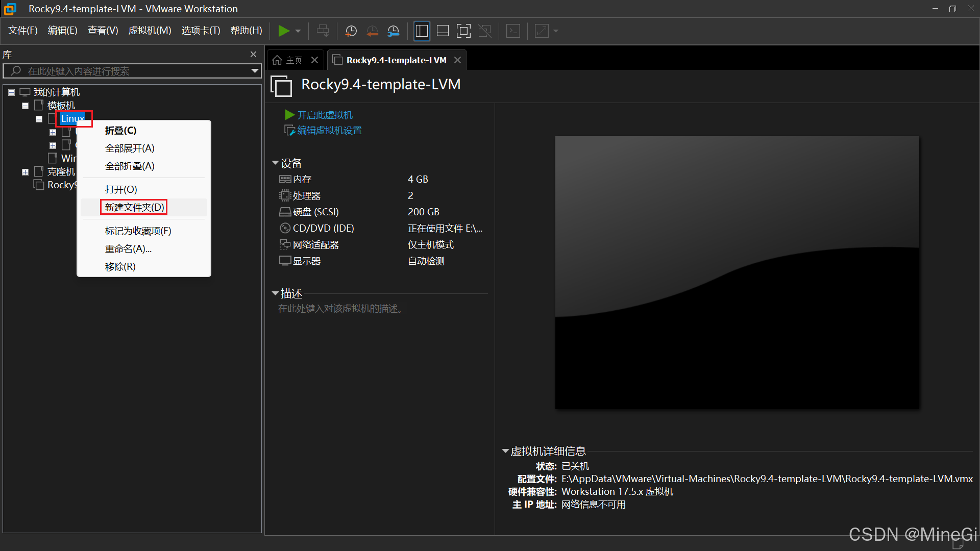
Task: Open power options dropdown arrow next to play
Action: (298, 31)
